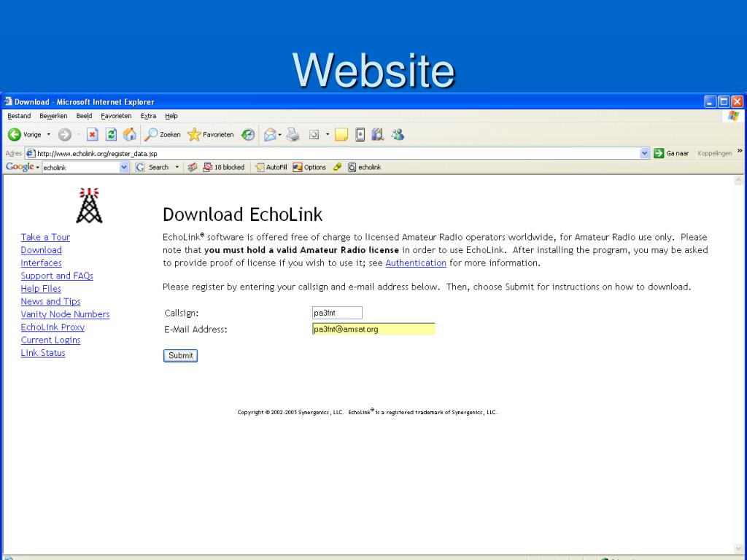
Task: Open the Zoeken search pane
Action: point(163,135)
